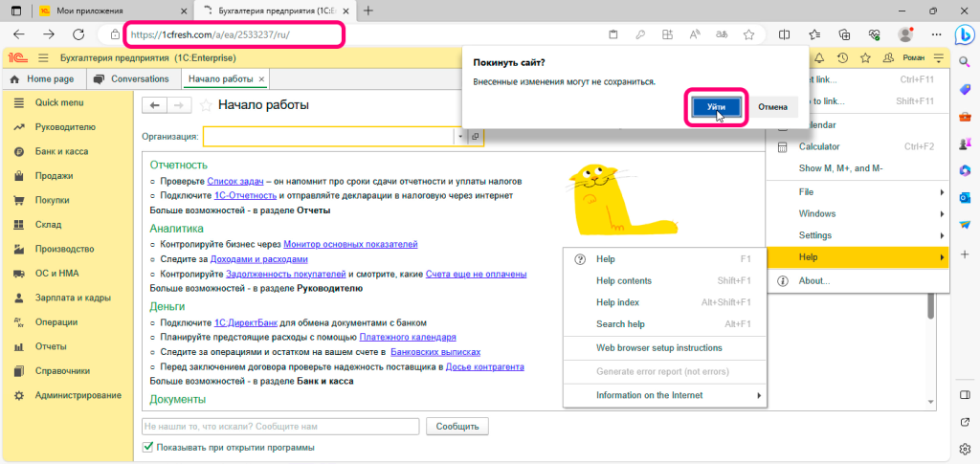Click Edge read aloud icon
980x464 pixels.
click(695, 34)
